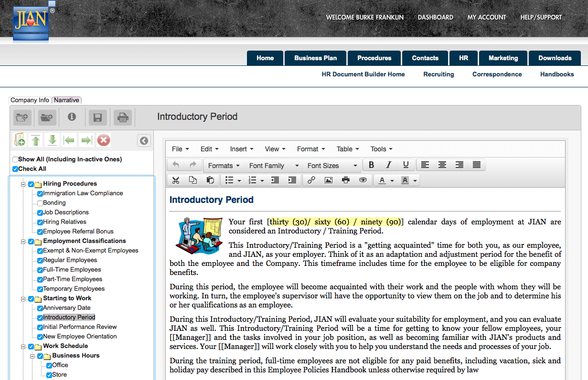Toggle bold formatting

[x=372, y=165]
